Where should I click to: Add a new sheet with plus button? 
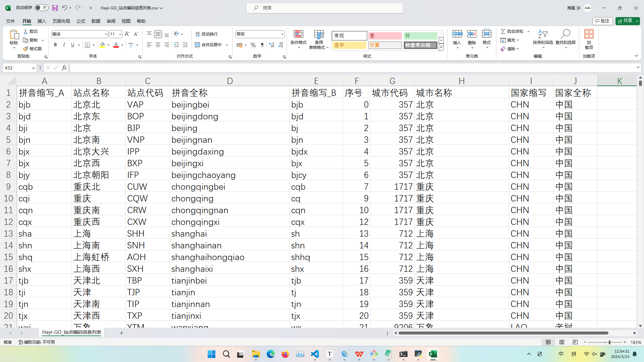coord(121,333)
